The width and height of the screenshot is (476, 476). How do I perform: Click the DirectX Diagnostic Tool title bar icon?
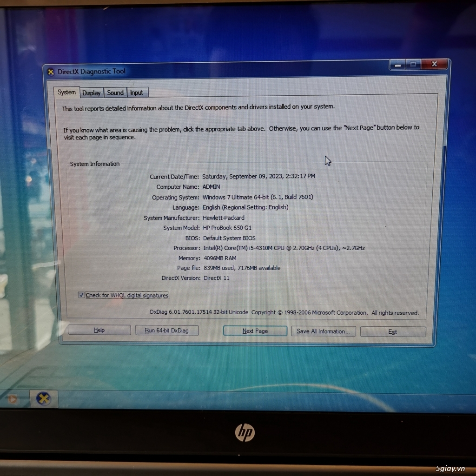click(x=51, y=72)
